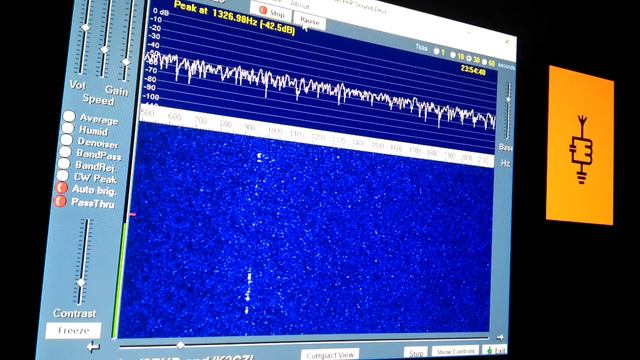This screenshot has height=360, width=640.
Task: Click the Stop button at the bottom
Action: [x=416, y=353]
